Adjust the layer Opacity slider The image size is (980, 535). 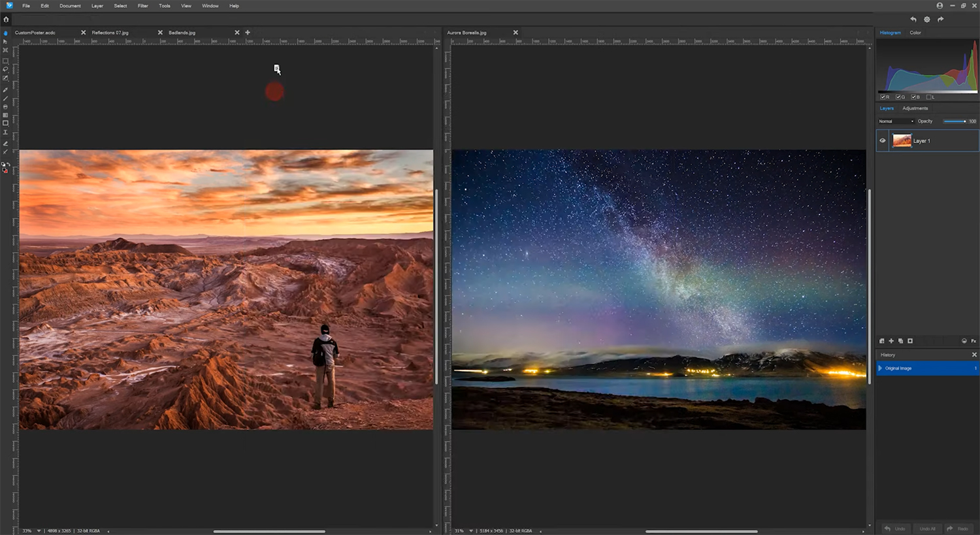click(955, 122)
